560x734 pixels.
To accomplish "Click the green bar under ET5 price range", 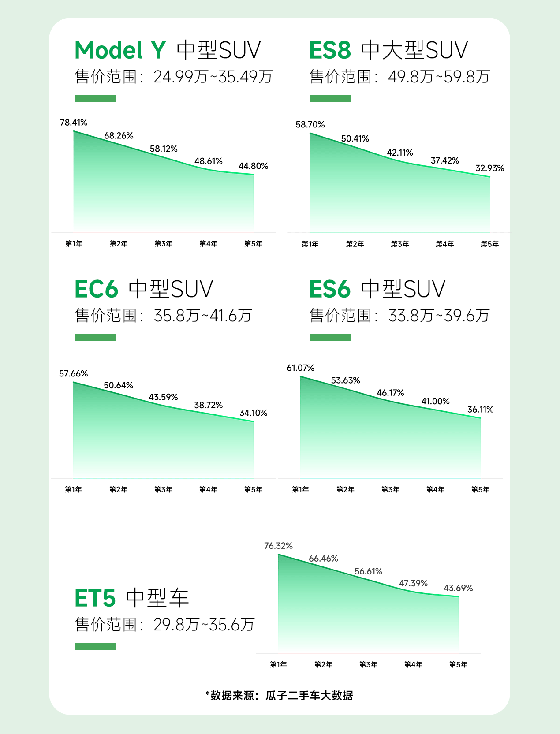I will tap(96, 646).
